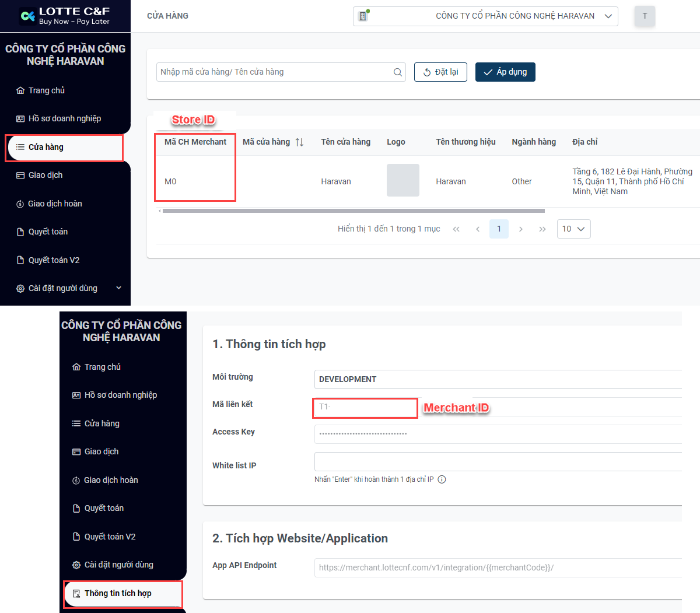This screenshot has width=700, height=613.
Task: Open rows-per-page dropdown showing 10
Action: click(574, 229)
